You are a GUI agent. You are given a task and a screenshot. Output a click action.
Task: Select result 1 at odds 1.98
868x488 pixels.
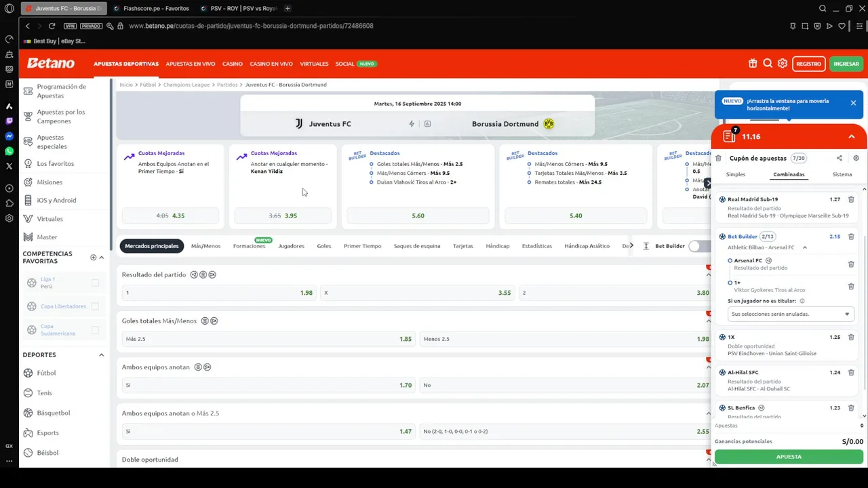pos(219,293)
